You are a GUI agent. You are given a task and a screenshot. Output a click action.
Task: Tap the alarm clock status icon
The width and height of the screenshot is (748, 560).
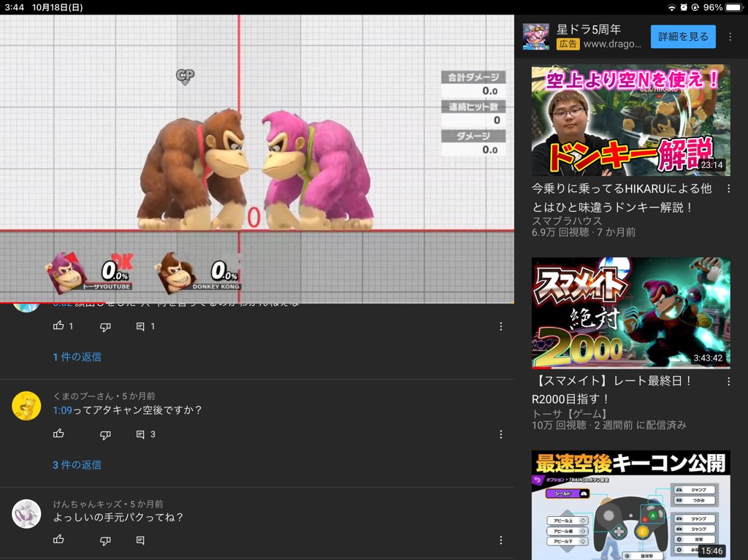684,7
